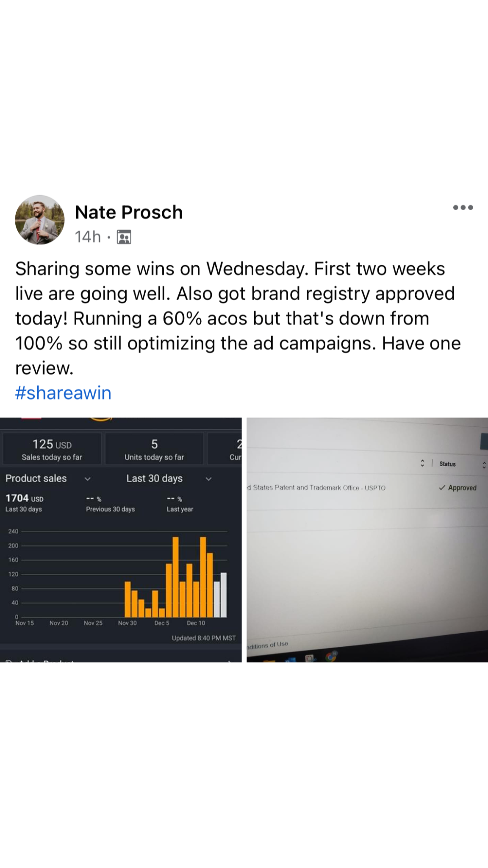
Task: Open the three-dot post options menu
Action: tap(463, 208)
